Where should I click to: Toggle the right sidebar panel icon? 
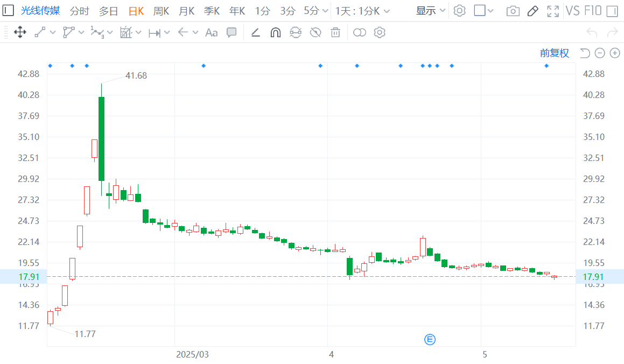pos(612,11)
